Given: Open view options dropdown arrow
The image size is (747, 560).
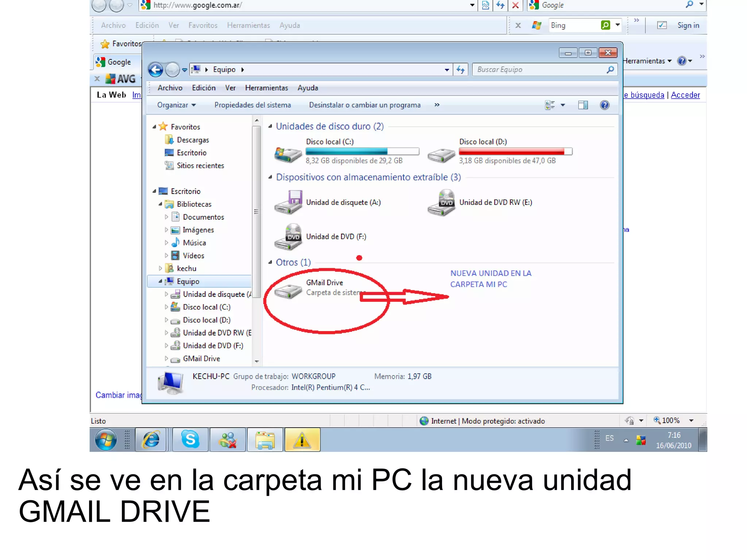Looking at the screenshot, I should pos(563,105).
